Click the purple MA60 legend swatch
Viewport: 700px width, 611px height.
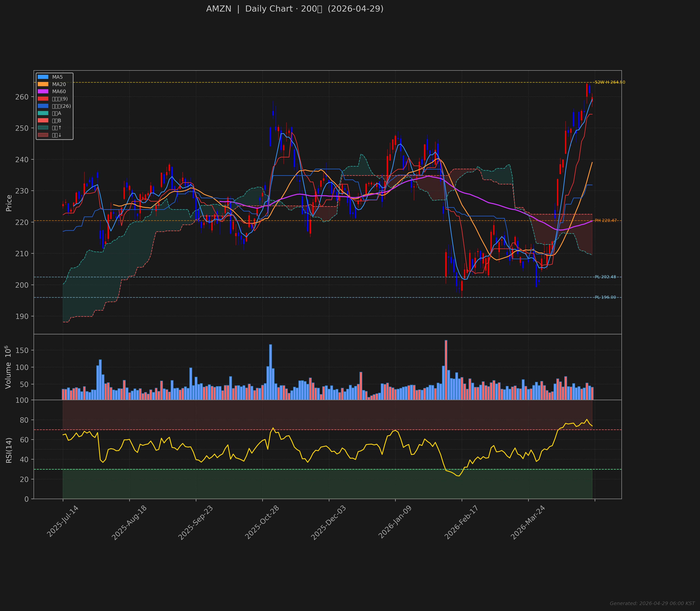(x=43, y=91)
